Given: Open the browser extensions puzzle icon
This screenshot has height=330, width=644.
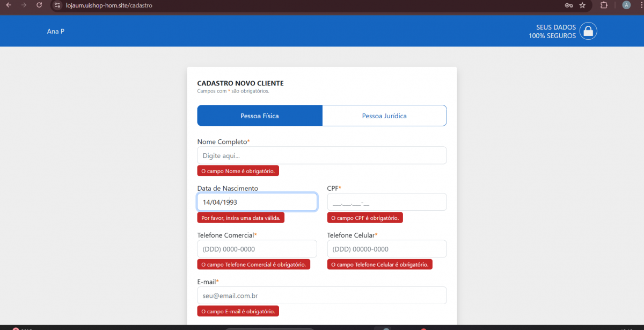Looking at the screenshot, I should pos(604,5).
